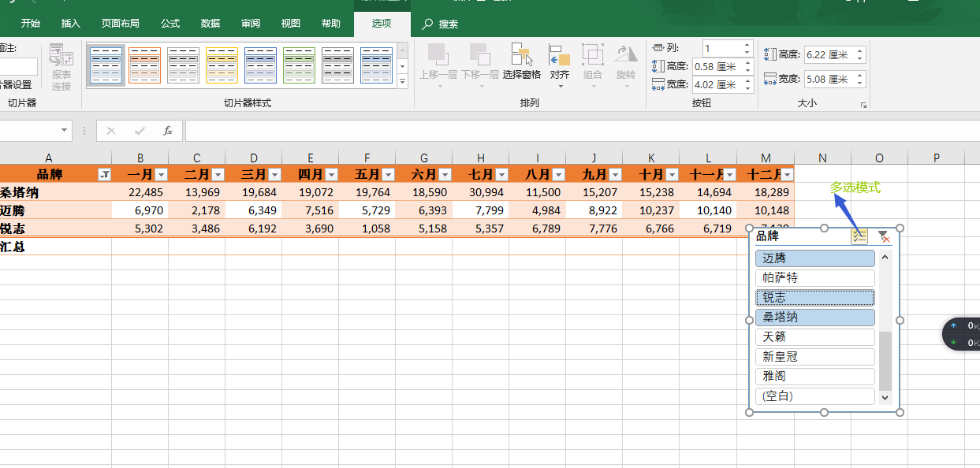
Task: Click the formula bar input area
Action: [582, 131]
